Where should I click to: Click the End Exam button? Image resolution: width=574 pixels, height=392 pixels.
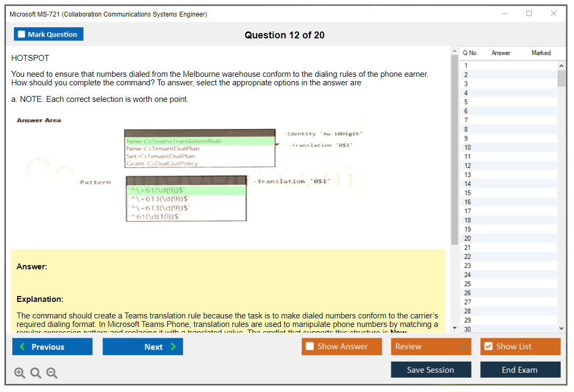tap(520, 369)
